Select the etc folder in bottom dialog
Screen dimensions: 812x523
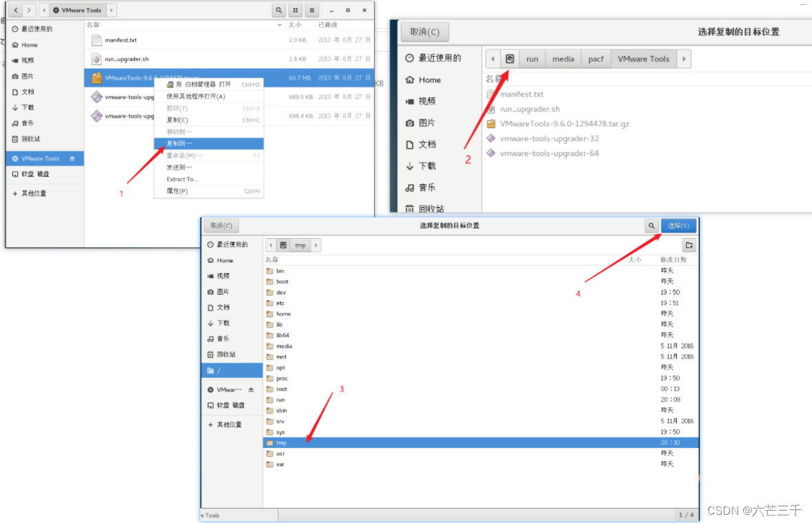[481, 303]
